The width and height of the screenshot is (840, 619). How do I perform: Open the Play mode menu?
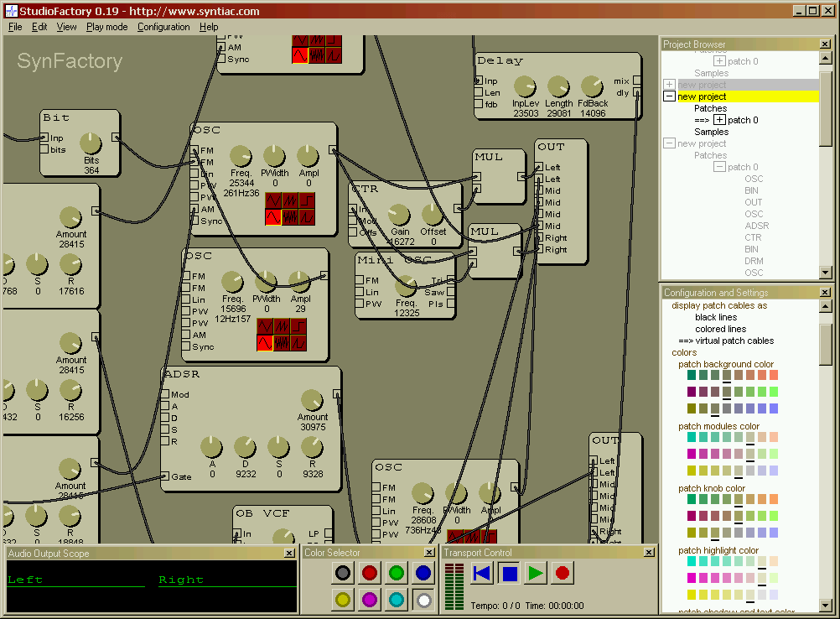tap(106, 26)
